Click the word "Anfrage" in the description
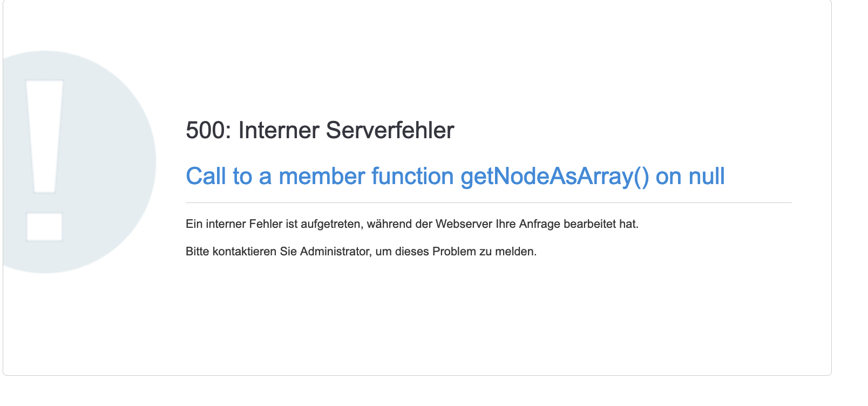Viewport: 868px width, 406px height. pyautogui.click(x=539, y=224)
